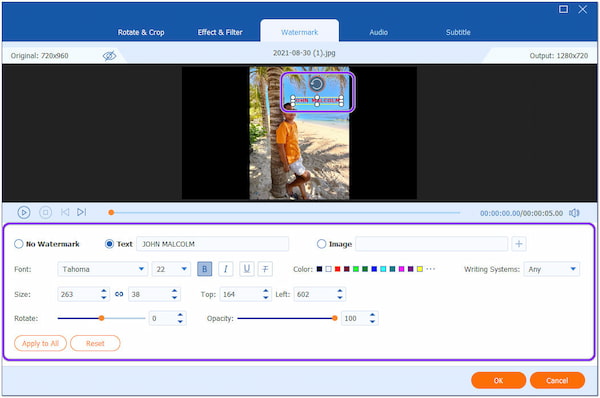Toggle bold text formatting
This screenshot has width=600, height=398.
coord(205,269)
